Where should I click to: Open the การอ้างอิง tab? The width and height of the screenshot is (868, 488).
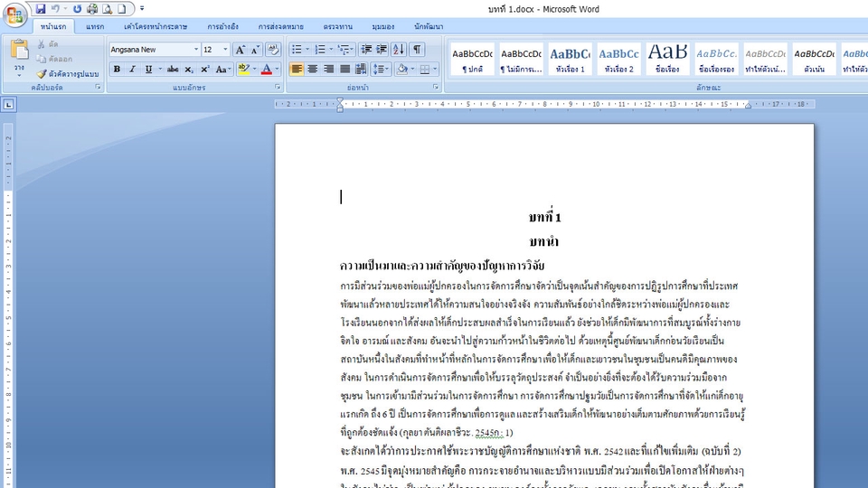[x=222, y=26]
